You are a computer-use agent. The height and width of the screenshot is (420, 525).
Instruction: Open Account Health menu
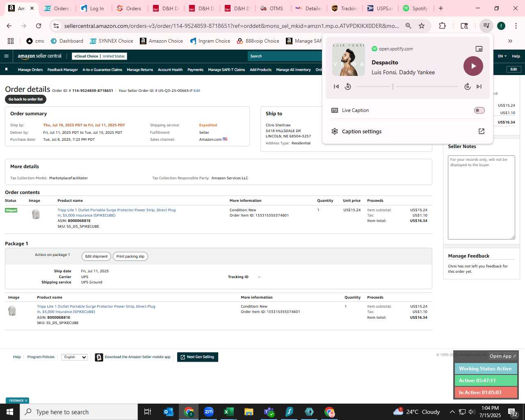[x=170, y=70]
